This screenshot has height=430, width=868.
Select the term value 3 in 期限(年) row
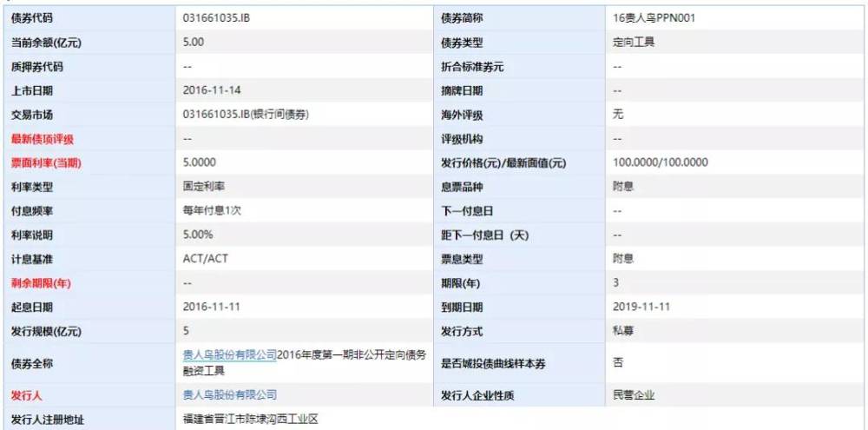tap(616, 282)
